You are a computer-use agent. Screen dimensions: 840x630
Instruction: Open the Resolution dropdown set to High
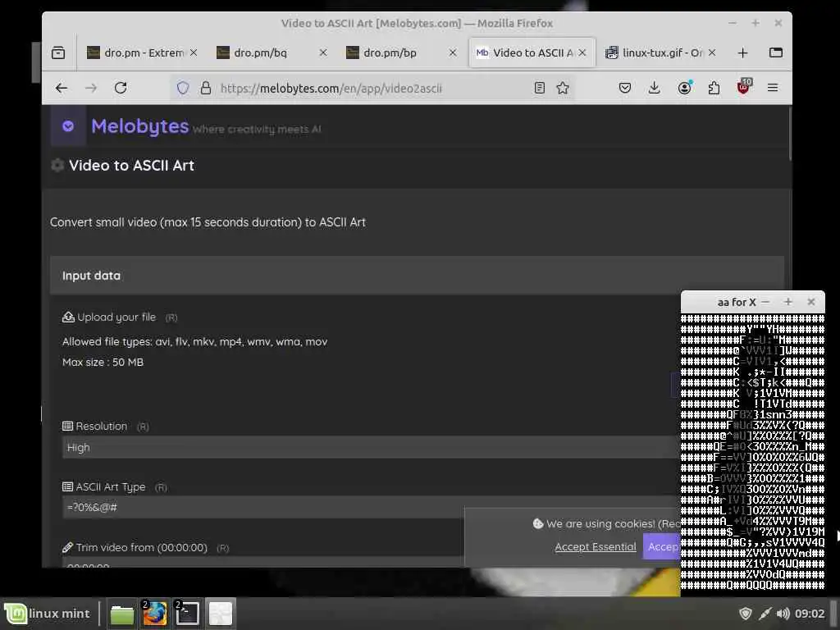point(371,447)
